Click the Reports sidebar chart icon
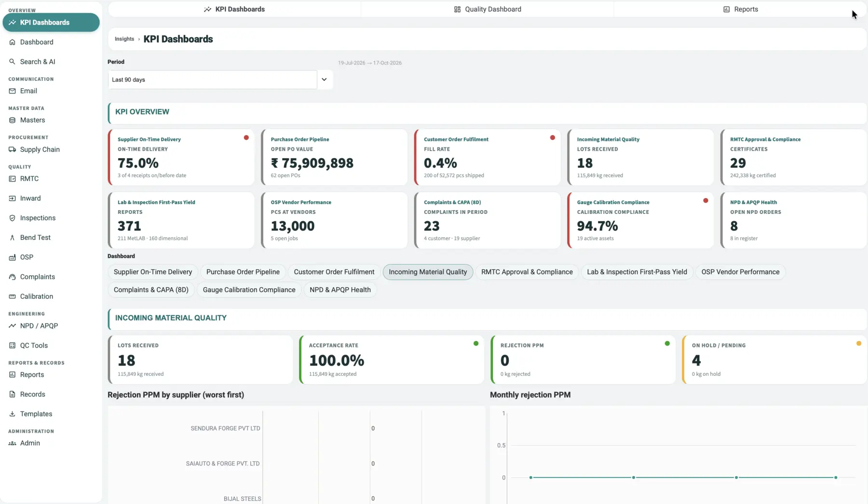The height and width of the screenshot is (504, 868). [12, 375]
